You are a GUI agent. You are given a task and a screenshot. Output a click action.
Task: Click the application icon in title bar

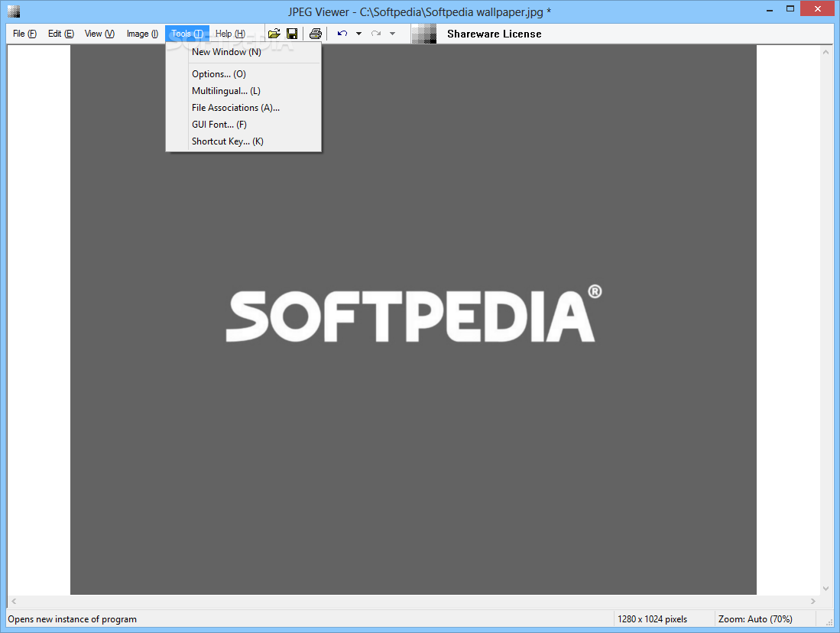(x=14, y=11)
